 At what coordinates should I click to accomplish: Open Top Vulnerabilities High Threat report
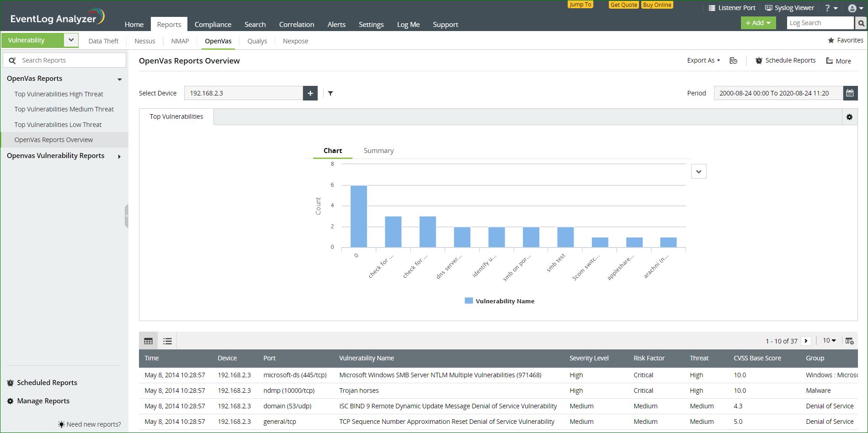coord(59,94)
